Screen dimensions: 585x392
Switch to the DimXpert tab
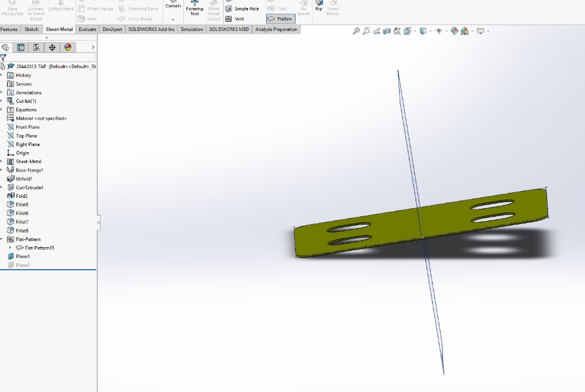coord(112,29)
